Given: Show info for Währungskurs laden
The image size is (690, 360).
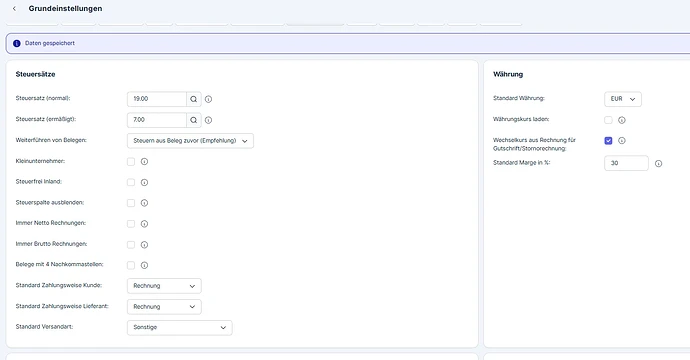Looking at the screenshot, I should tap(622, 120).
